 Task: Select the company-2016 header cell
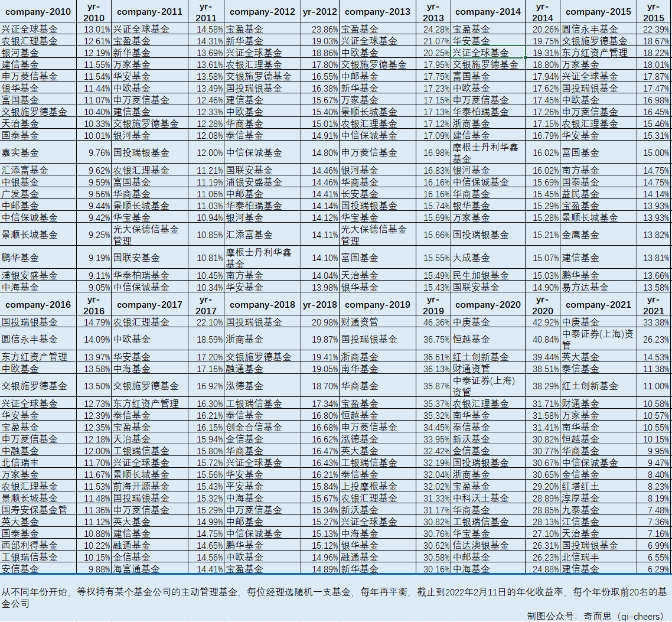[x=38, y=305]
